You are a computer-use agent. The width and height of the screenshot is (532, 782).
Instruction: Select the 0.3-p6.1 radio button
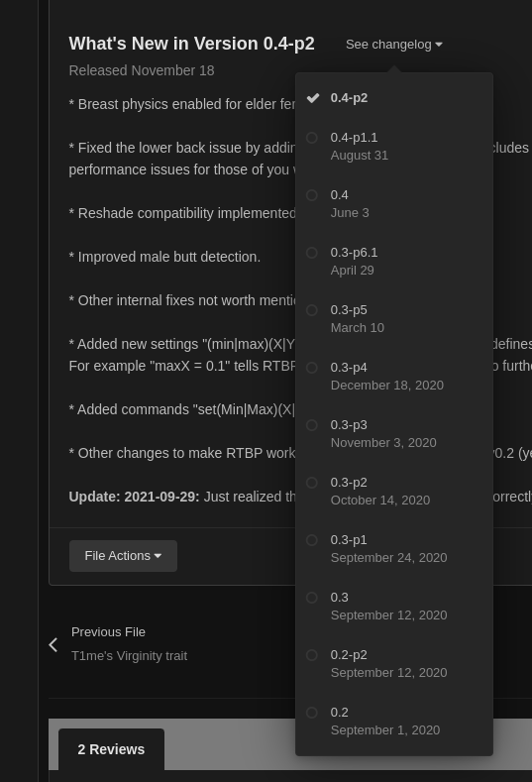click(x=312, y=253)
